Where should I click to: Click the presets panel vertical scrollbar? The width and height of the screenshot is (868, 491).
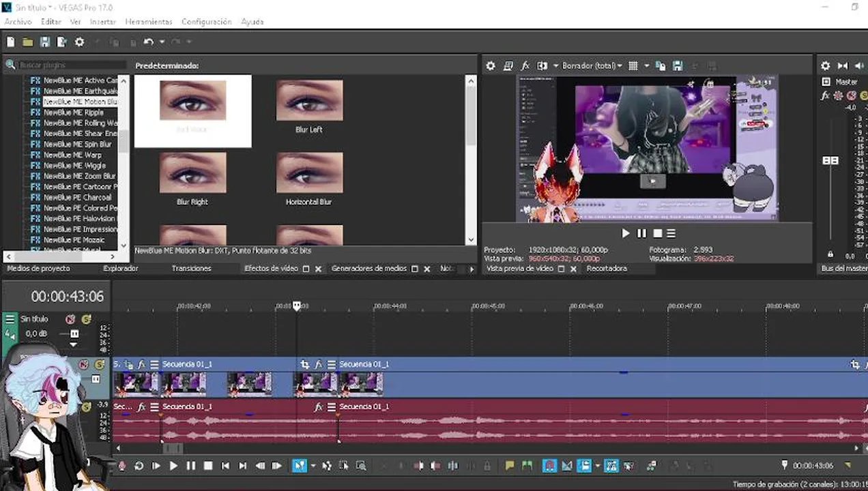click(471, 160)
